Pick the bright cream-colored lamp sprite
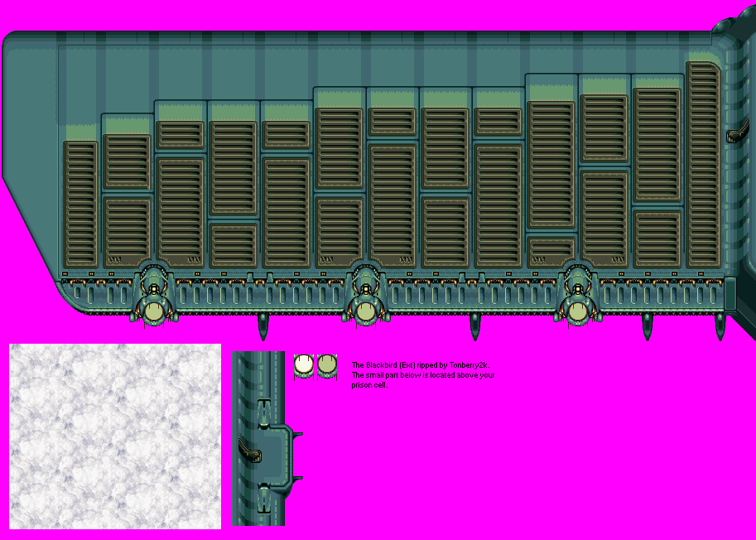This screenshot has width=756, height=540. coord(304,366)
